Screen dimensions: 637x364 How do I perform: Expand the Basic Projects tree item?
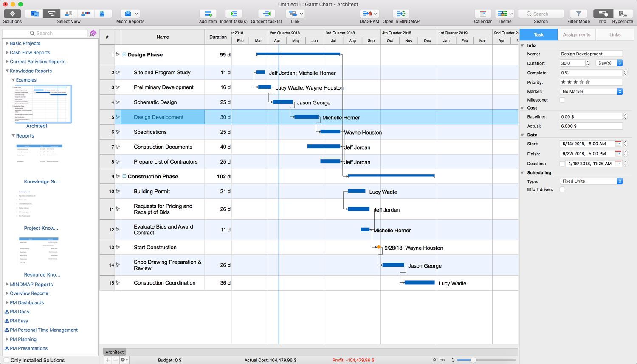pos(7,43)
